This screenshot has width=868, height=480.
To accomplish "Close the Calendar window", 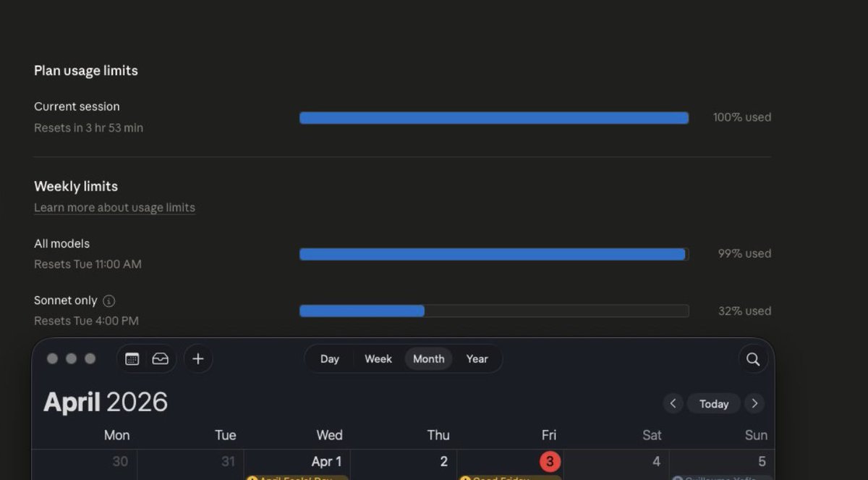I will [x=52, y=359].
